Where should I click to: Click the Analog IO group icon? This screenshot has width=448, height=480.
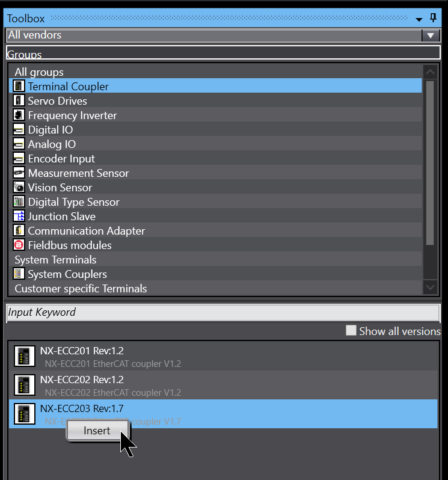tap(19, 144)
